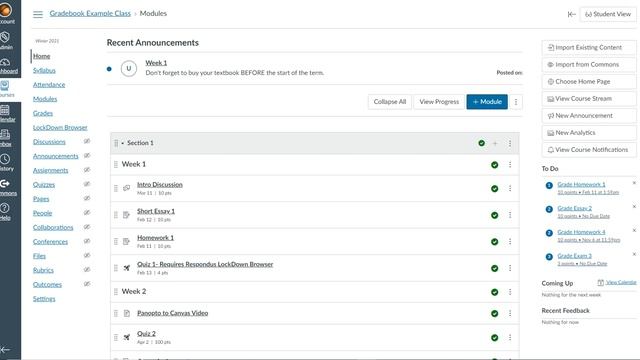Open the options menu for Homework 1 row
The width and height of the screenshot is (640, 360).
(x=510, y=242)
